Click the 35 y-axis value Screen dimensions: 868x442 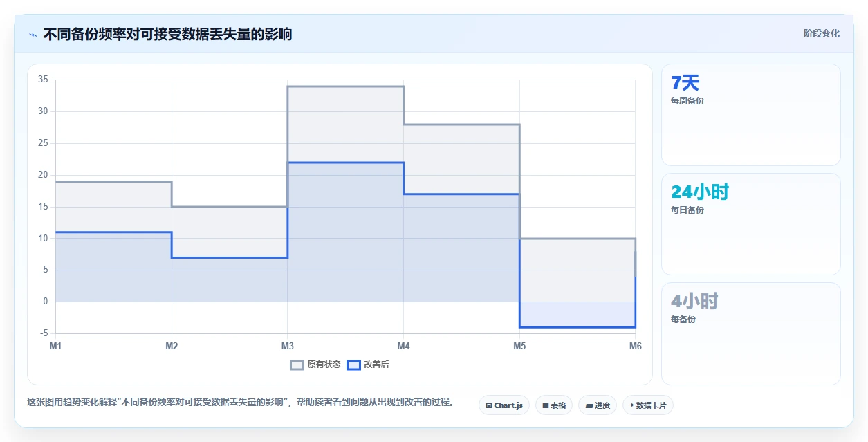[43, 80]
